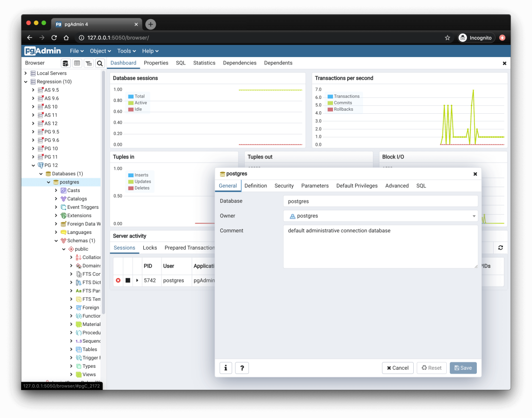Click the Databases (1) node icon
The width and height of the screenshot is (532, 418).
(48, 174)
